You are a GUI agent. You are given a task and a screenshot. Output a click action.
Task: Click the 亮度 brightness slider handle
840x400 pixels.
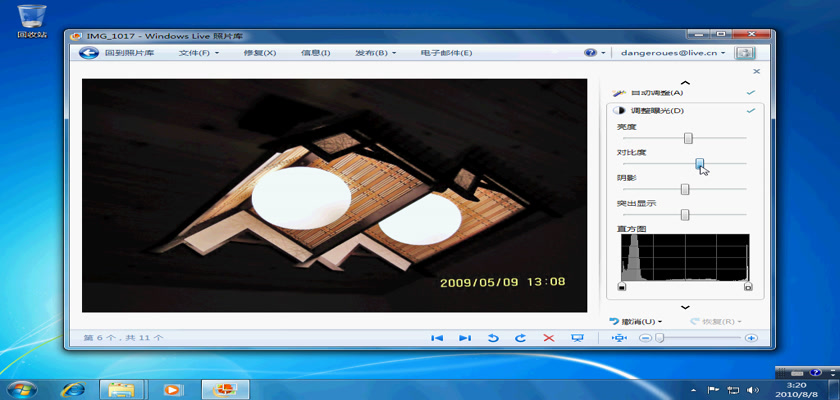coord(688,137)
